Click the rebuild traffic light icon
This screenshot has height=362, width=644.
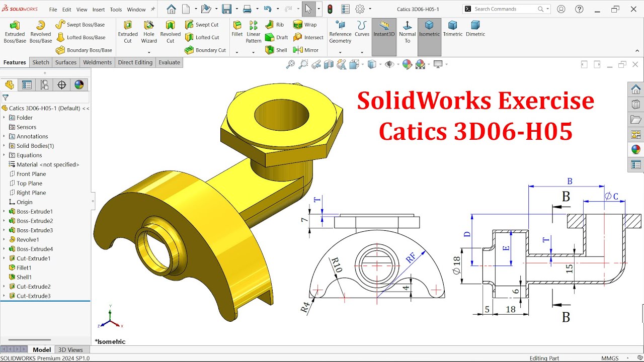[x=330, y=9]
